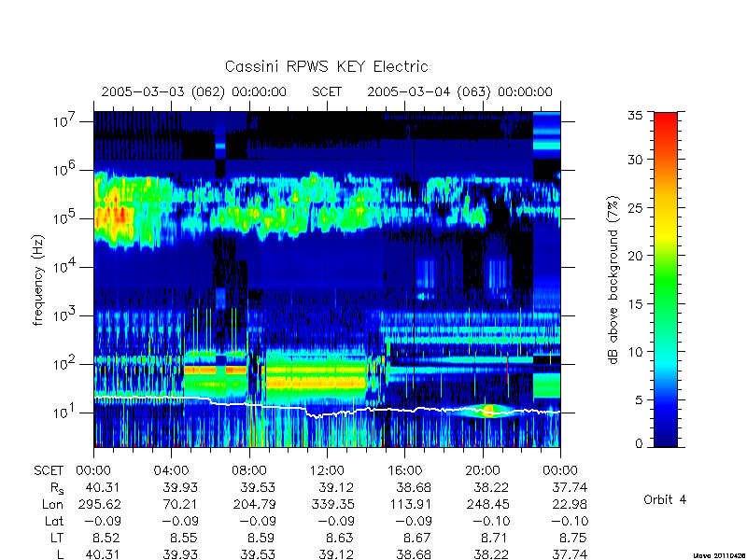Click the 10^7 frequency tick label

tap(65, 121)
